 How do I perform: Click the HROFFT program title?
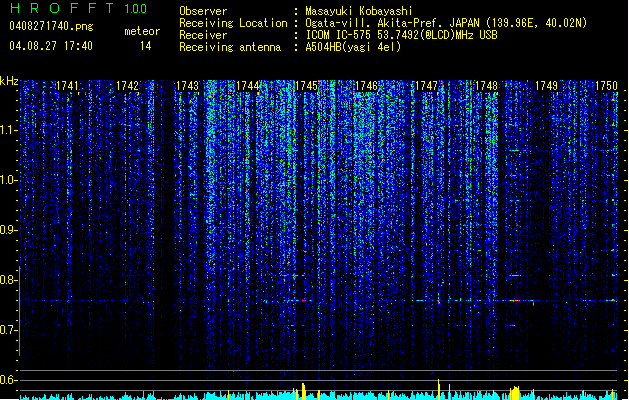coord(62,8)
